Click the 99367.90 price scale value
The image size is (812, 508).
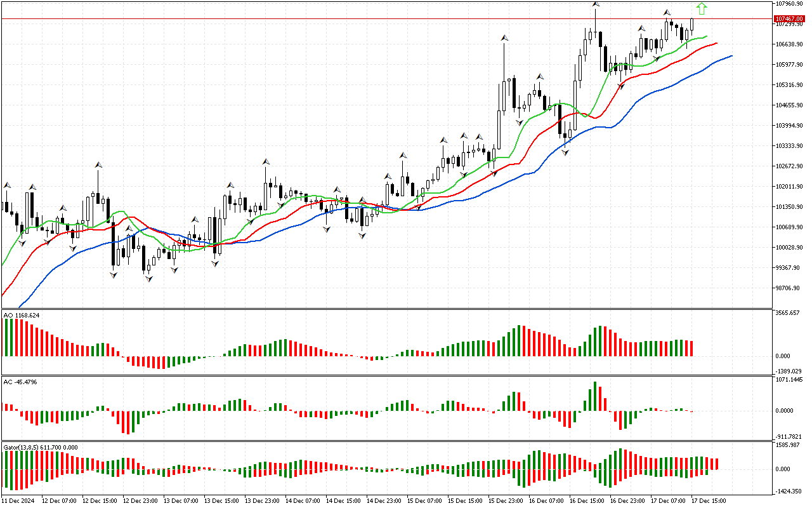pyautogui.click(x=789, y=268)
